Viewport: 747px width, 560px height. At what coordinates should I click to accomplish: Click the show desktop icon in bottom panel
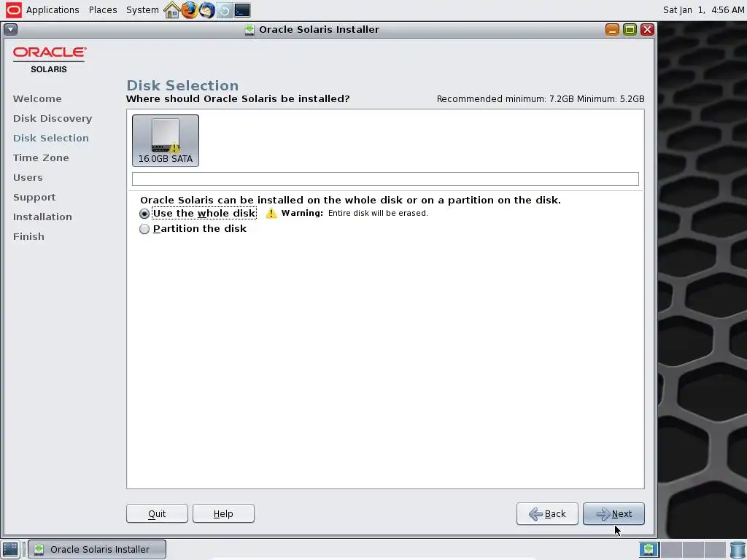pos(10,549)
